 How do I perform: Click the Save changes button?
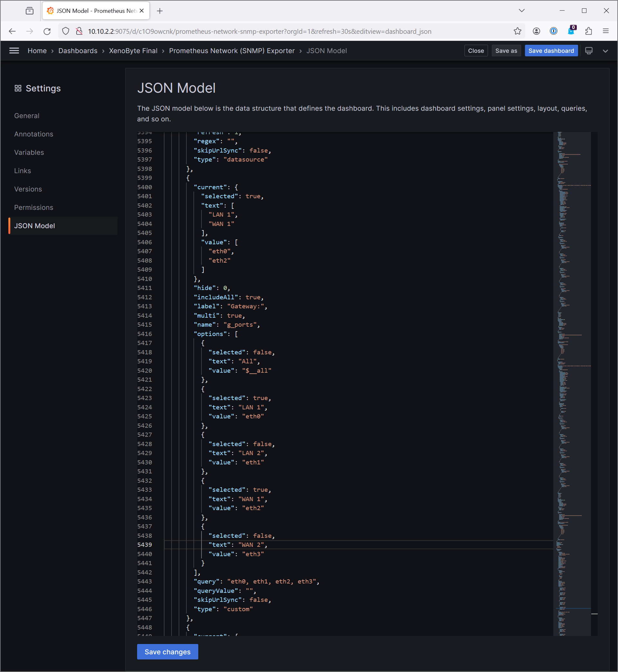click(x=168, y=652)
